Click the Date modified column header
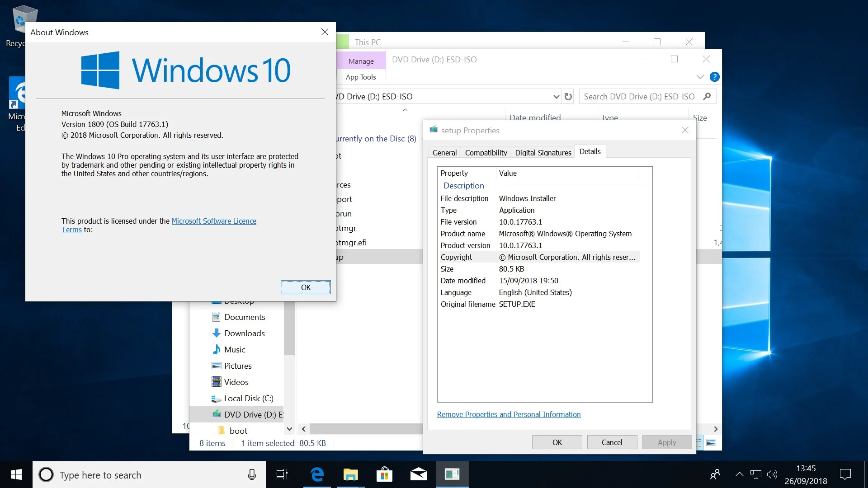Screen dimensions: 868x488 535,117
